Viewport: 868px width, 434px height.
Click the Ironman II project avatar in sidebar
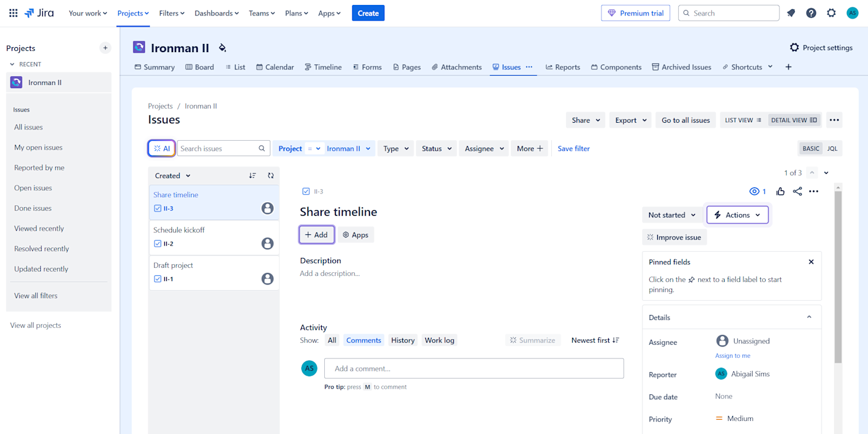(x=16, y=82)
